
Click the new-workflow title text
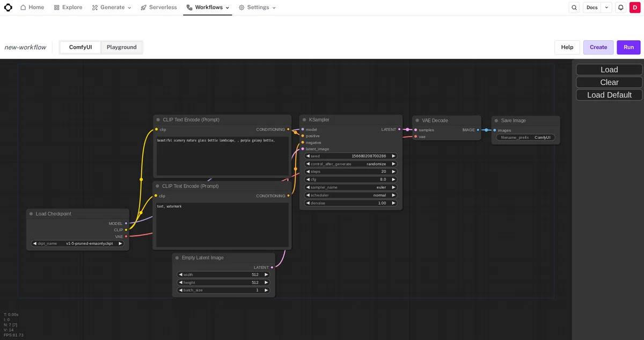pos(25,47)
